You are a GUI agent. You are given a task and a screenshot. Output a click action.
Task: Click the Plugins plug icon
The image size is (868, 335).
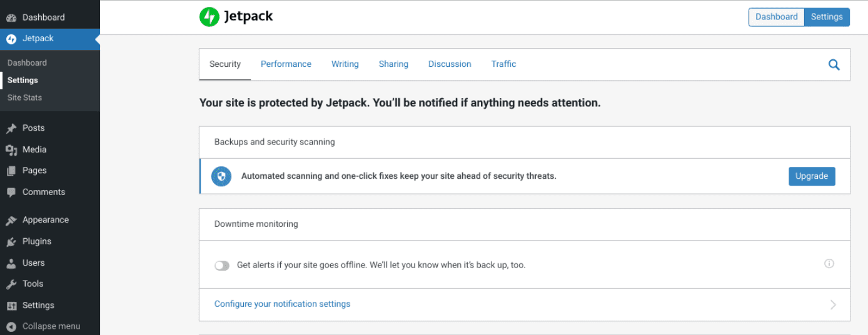tap(11, 242)
